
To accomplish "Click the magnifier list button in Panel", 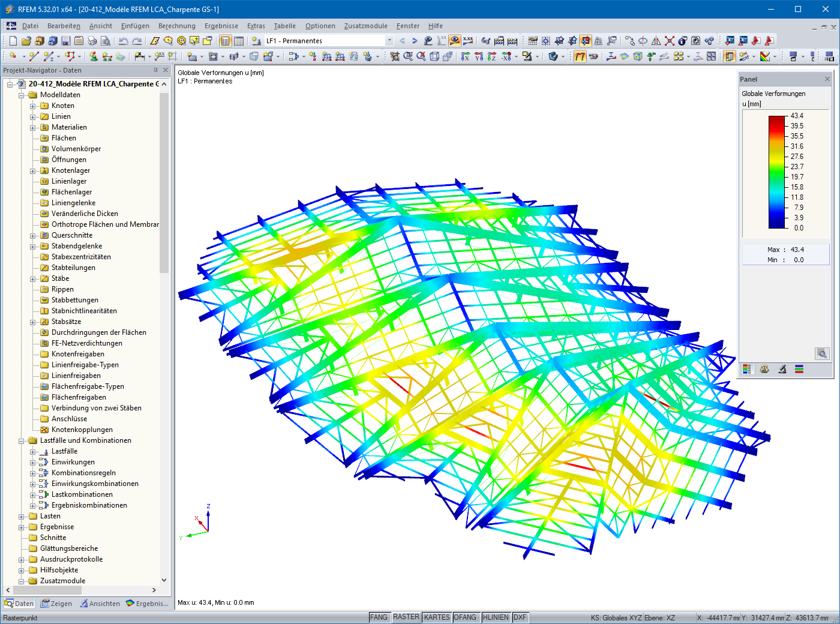I will click(x=821, y=353).
